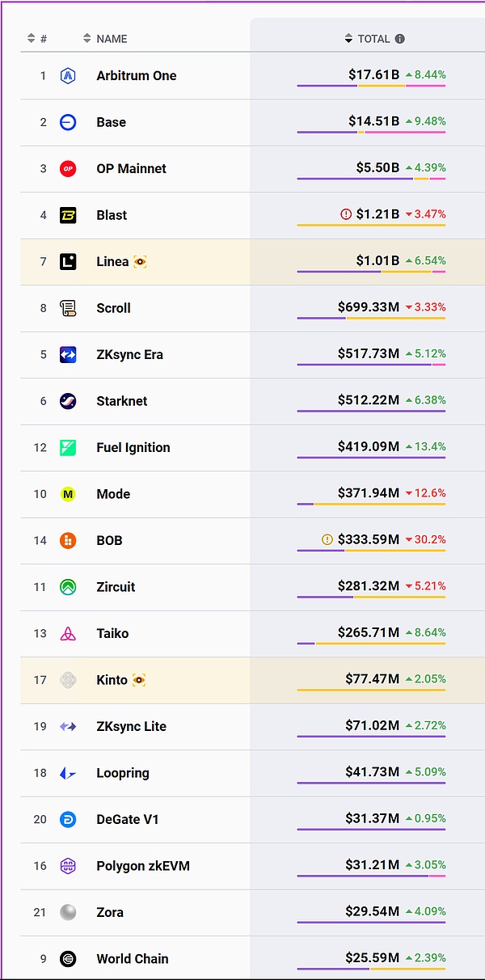The width and height of the screenshot is (485, 980).
Task: Click the Base chain logo icon
Action: coord(68,122)
